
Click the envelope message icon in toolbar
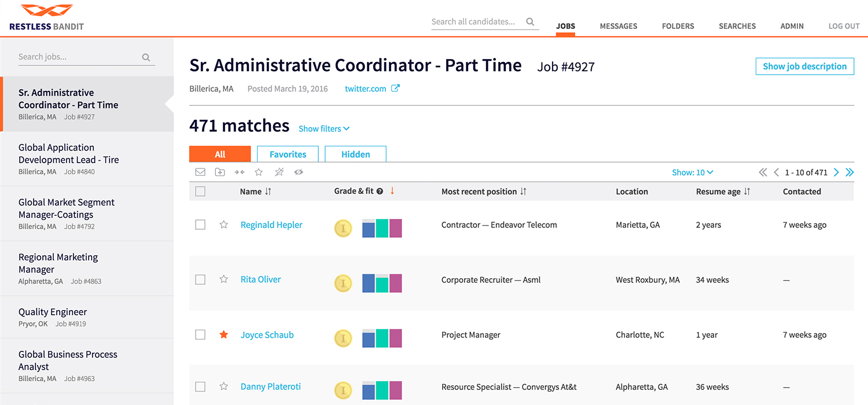coord(200,172)
